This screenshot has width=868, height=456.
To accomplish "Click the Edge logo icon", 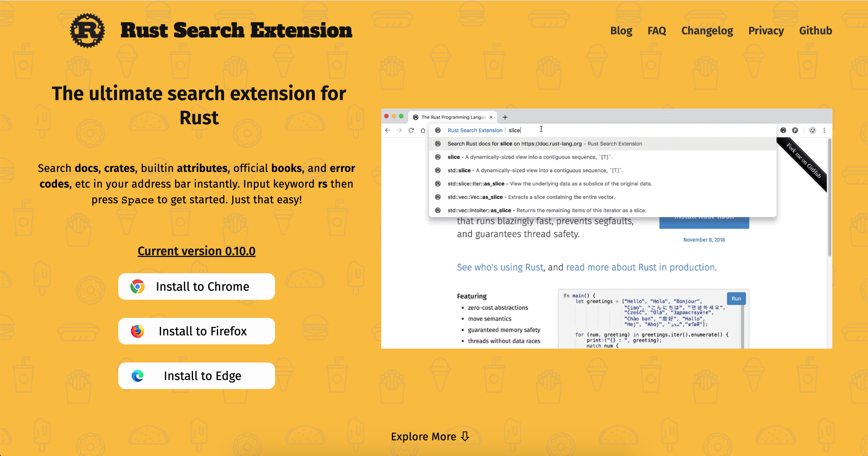I will (x=138, y=376).
